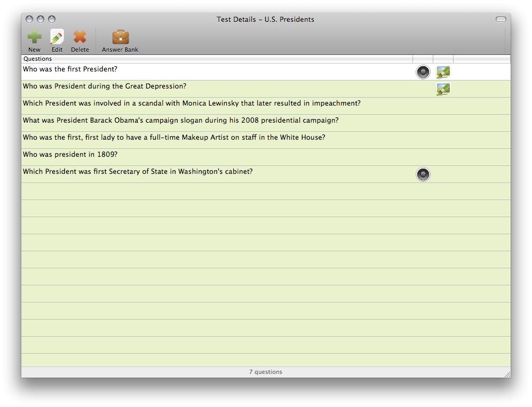The height and width of the screenshot is (407, 532).
Task: Select the Makeup Artist first lady question
Action: 266,140
